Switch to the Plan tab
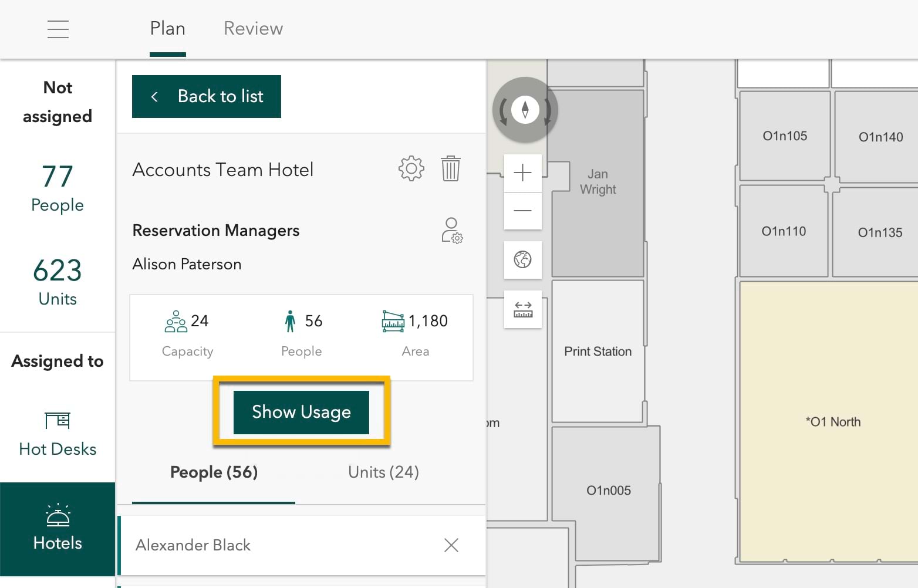Screen dimensions: 918x588 pos(168,29)
